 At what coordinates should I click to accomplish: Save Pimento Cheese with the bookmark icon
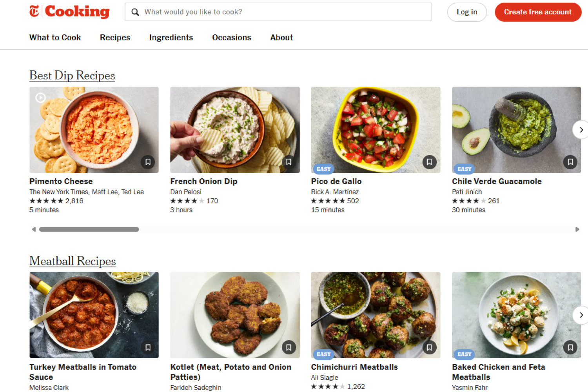pos(148,162)
